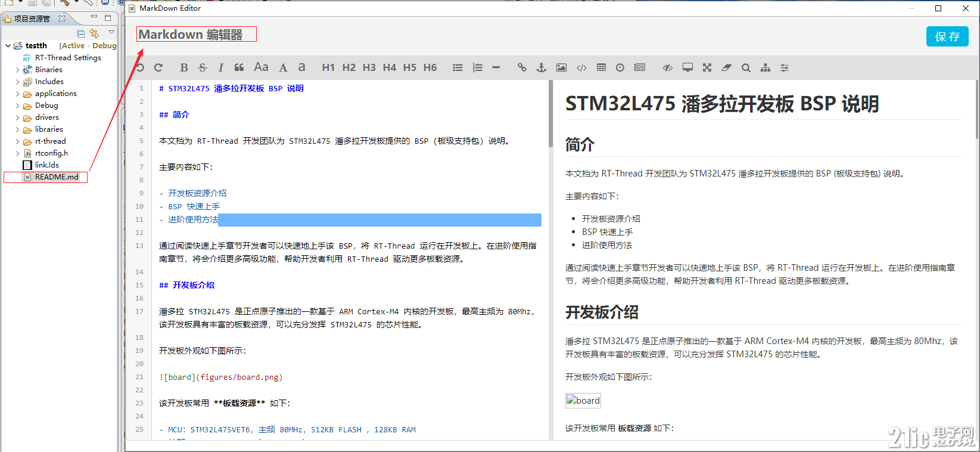Insert a block quote using the quote icon

coord(239,67)
